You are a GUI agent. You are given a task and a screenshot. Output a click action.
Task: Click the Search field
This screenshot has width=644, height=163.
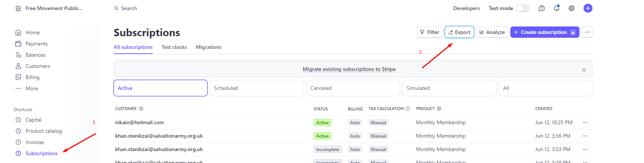pyautogui.click(x=129, y=8)
